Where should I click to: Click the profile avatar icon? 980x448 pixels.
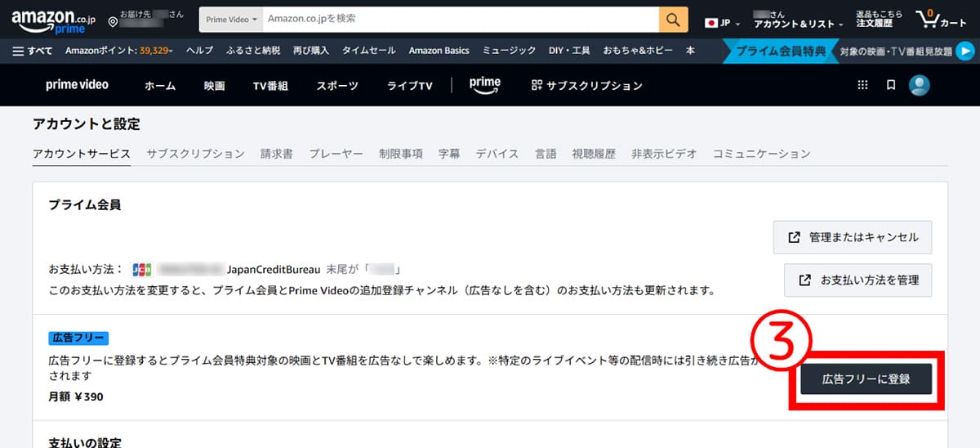(x=920, y=85)
